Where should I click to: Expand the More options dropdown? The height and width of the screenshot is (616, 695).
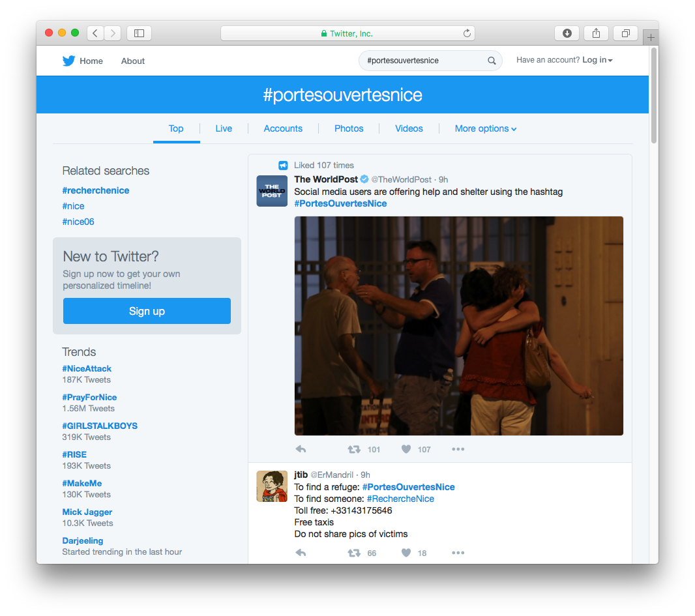pos(485,128)
